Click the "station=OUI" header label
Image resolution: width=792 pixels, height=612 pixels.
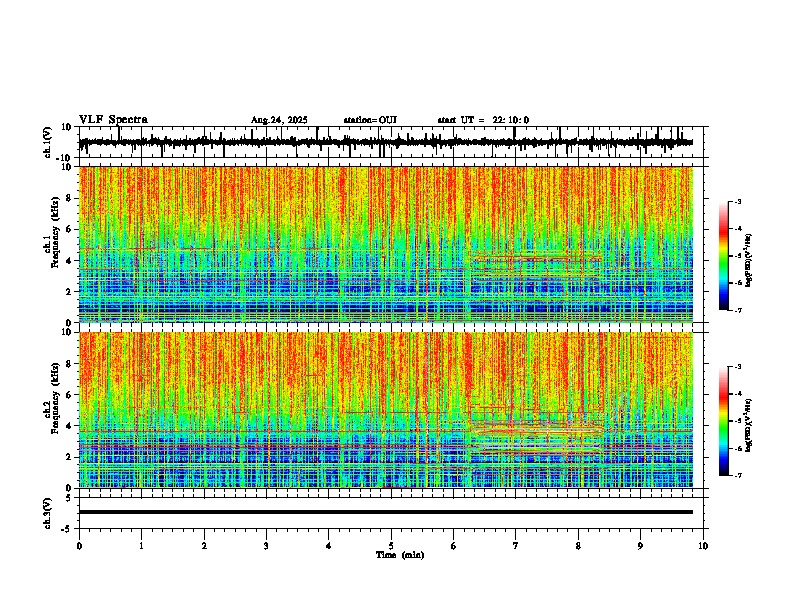click(370, 120)
